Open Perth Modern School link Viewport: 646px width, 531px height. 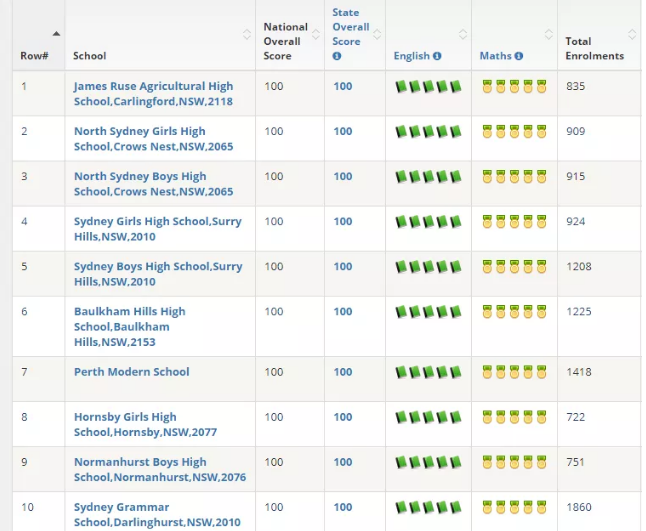[x=131, y=372]
